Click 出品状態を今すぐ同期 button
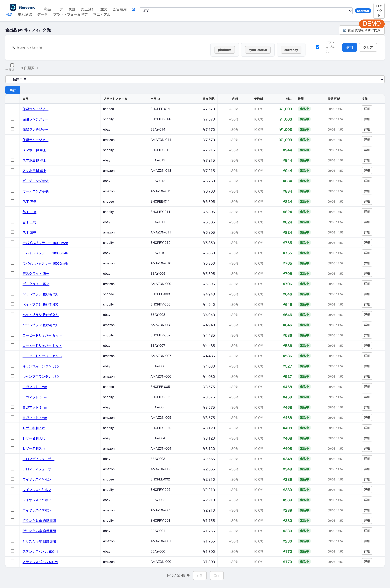 coord(362,30)
